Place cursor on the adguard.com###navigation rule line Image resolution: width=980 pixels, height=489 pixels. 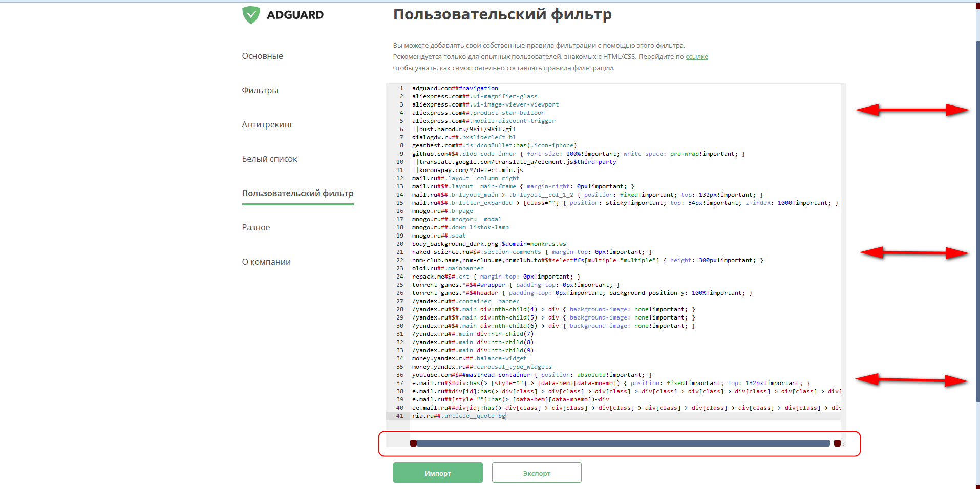point(455,88)
